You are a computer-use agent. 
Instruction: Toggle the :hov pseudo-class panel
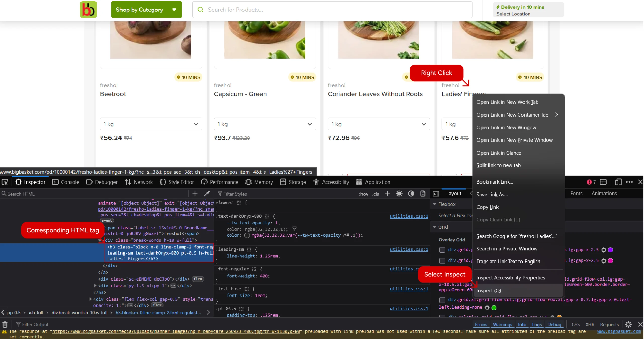(363, 194)
